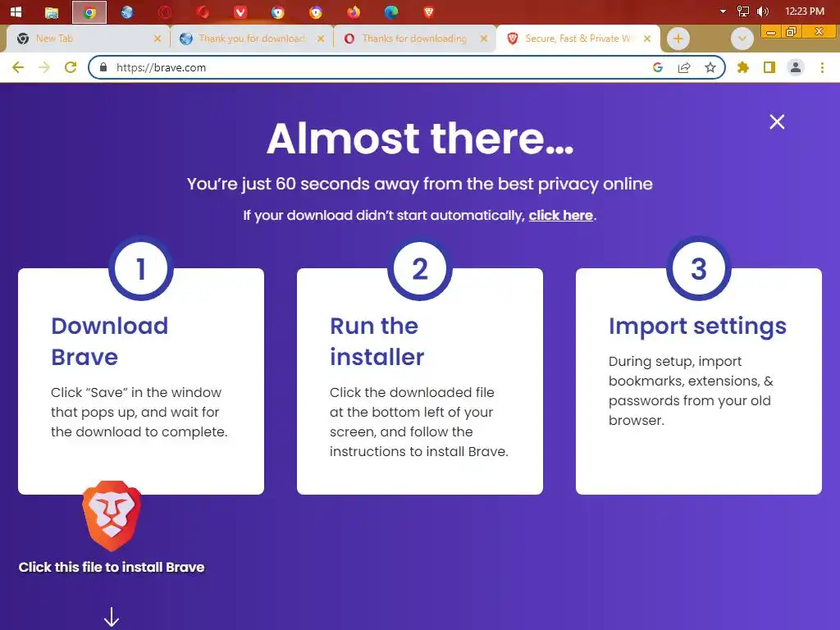Toggle the browser side panel
840x630 pixels.
click(769, 67)
